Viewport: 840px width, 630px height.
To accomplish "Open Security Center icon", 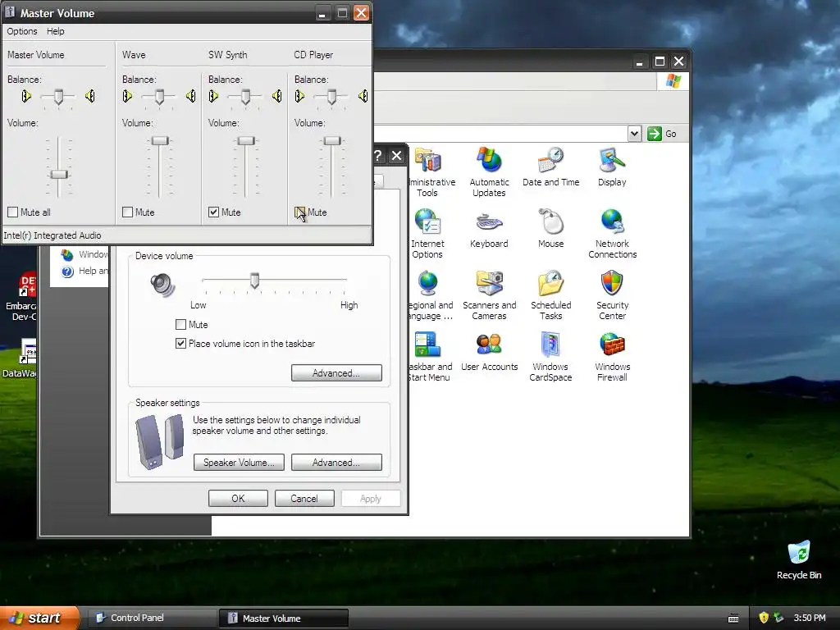I will (x=612, y=284).
